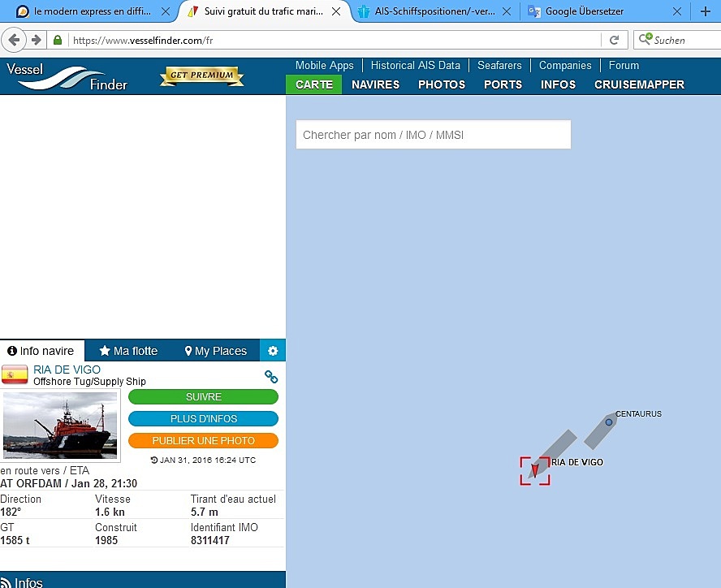Go back using browser back arrow
721x588 pixels.
(x=14, y=41)
